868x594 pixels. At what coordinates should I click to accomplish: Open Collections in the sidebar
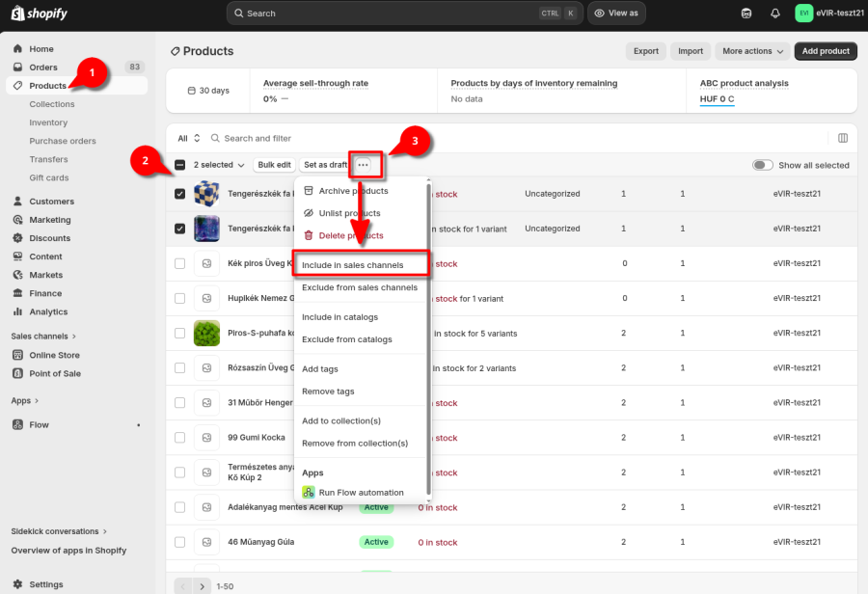52,104
